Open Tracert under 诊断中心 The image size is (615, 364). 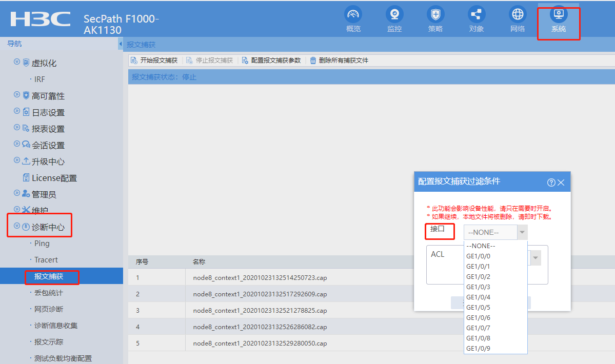tap(46, 260)
